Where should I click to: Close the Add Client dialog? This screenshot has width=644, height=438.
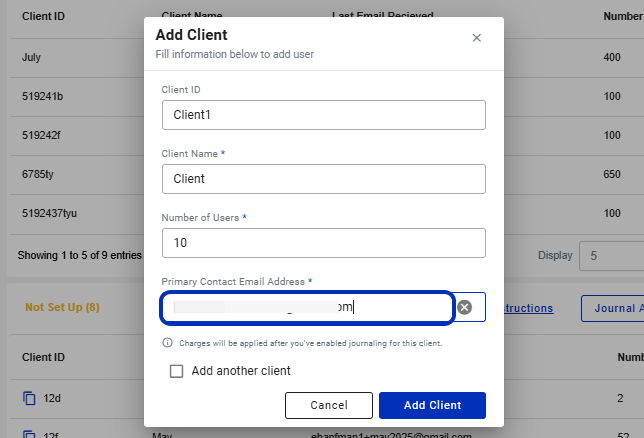[x=476, y=38]
